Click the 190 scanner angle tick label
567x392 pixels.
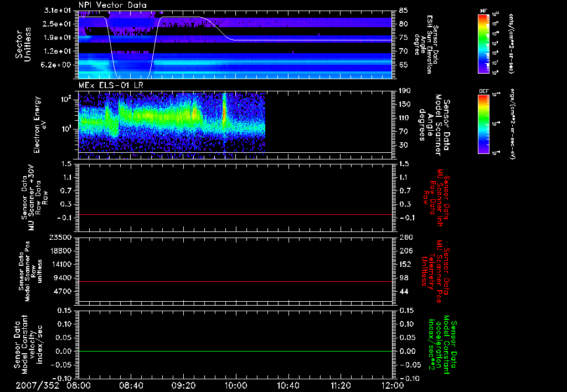[x=406, y=90]
